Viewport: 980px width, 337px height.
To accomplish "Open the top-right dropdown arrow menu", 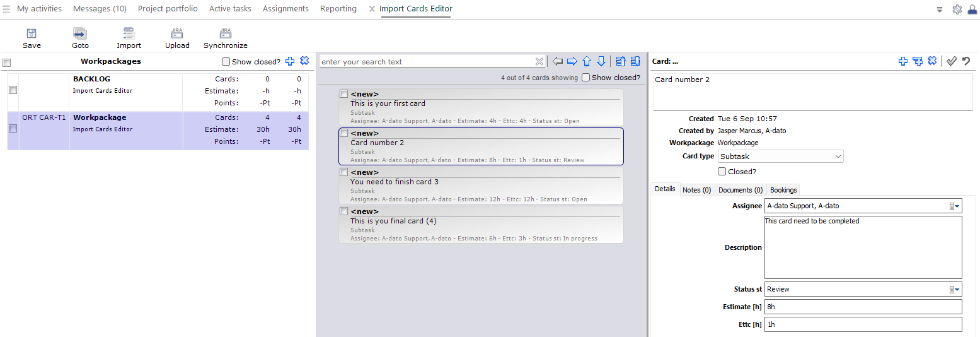I will 940,9.
